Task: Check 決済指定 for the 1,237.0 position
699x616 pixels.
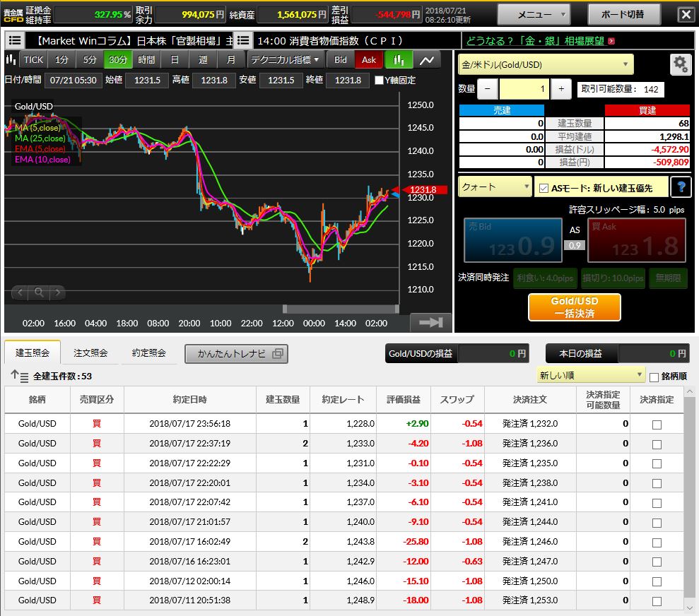Action: pyautogui.click(x=657, y=503)
